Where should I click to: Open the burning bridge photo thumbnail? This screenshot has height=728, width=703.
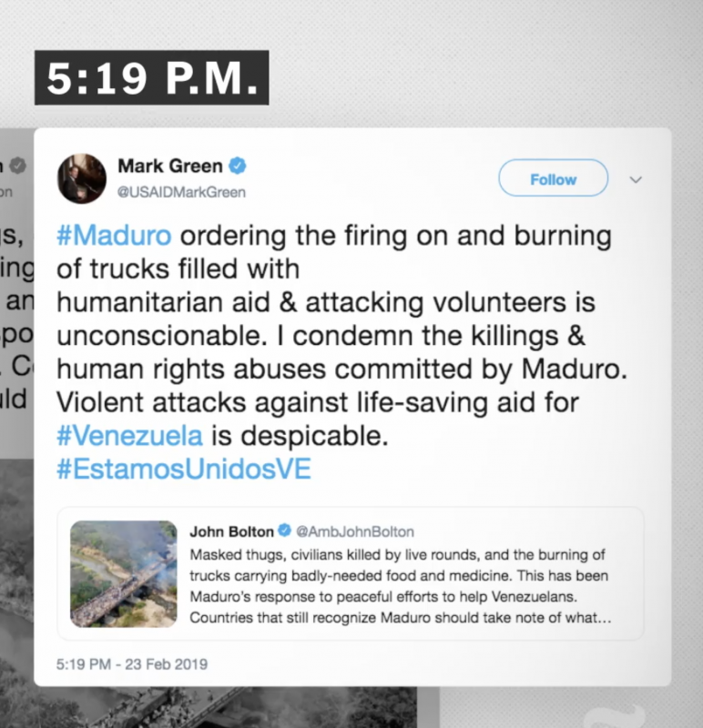[x=124, y=574]
